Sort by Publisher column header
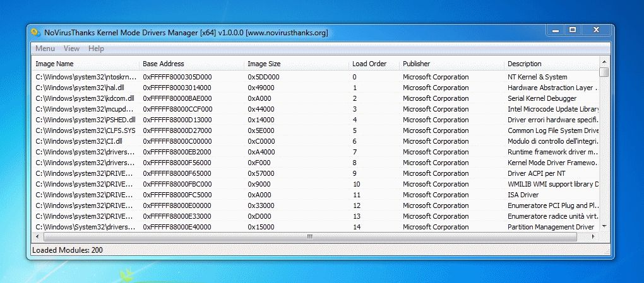The height and width of the screenshot is (283, 644). [x=452, y=64]
